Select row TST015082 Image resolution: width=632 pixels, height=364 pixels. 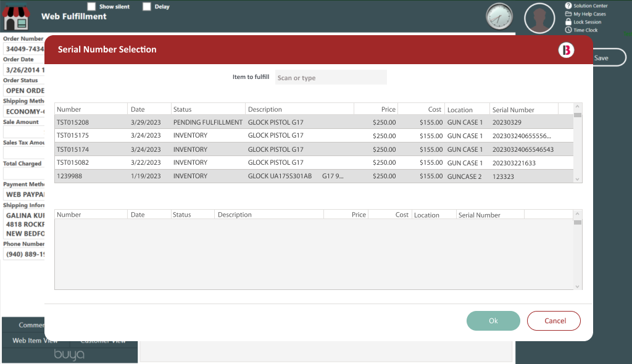point(314,162)
